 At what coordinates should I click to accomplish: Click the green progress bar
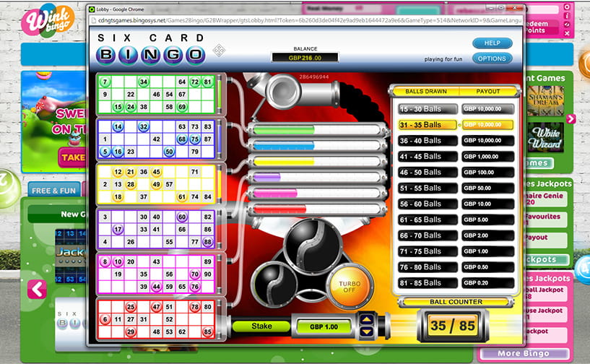(317, 130)
